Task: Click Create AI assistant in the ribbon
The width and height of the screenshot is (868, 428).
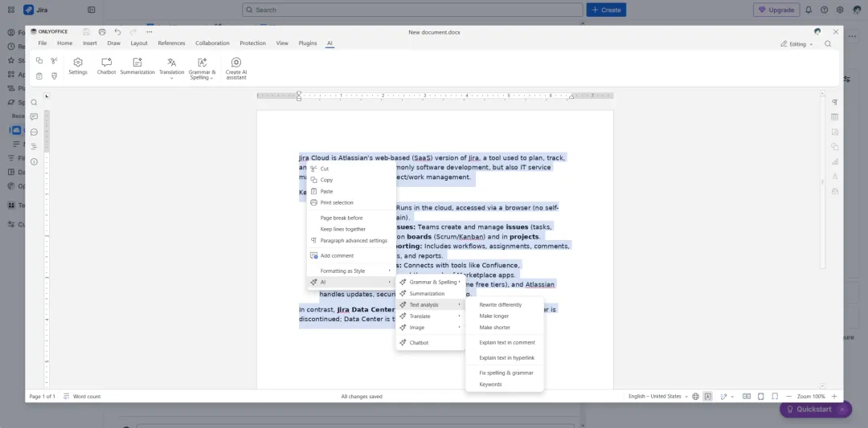Action: [x=236, y=68]
